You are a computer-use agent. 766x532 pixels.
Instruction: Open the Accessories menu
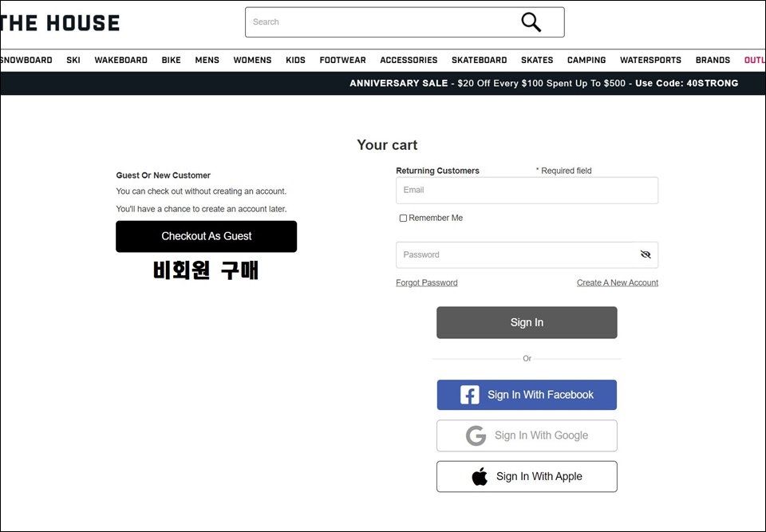point(409,60)
